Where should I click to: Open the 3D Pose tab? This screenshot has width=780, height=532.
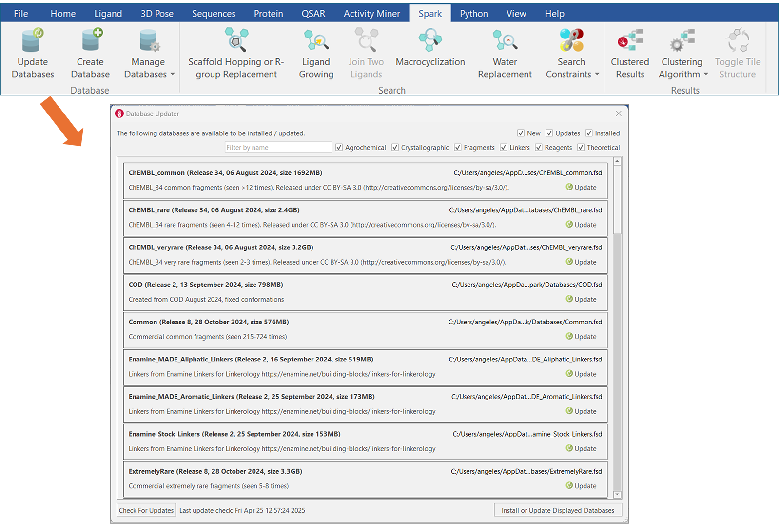(x=157, y=14)
